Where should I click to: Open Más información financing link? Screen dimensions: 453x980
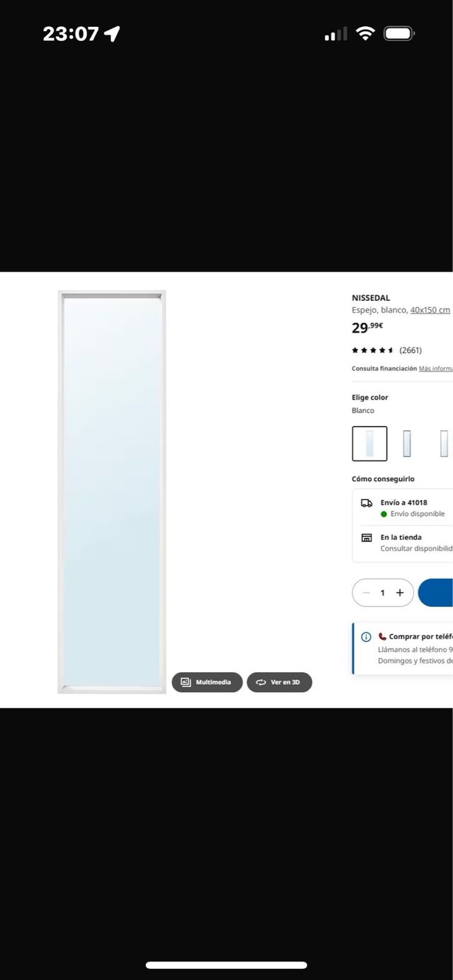click(435, 369)
